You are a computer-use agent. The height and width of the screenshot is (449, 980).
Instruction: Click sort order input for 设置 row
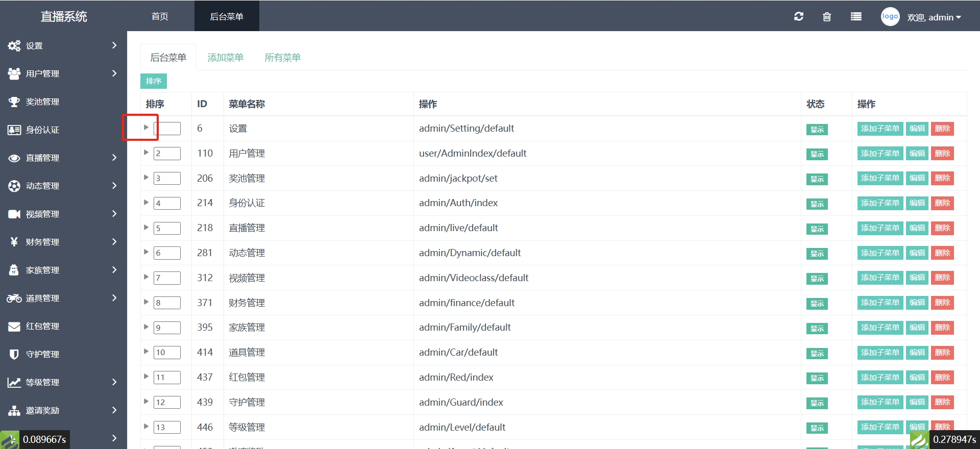[167, 129]
